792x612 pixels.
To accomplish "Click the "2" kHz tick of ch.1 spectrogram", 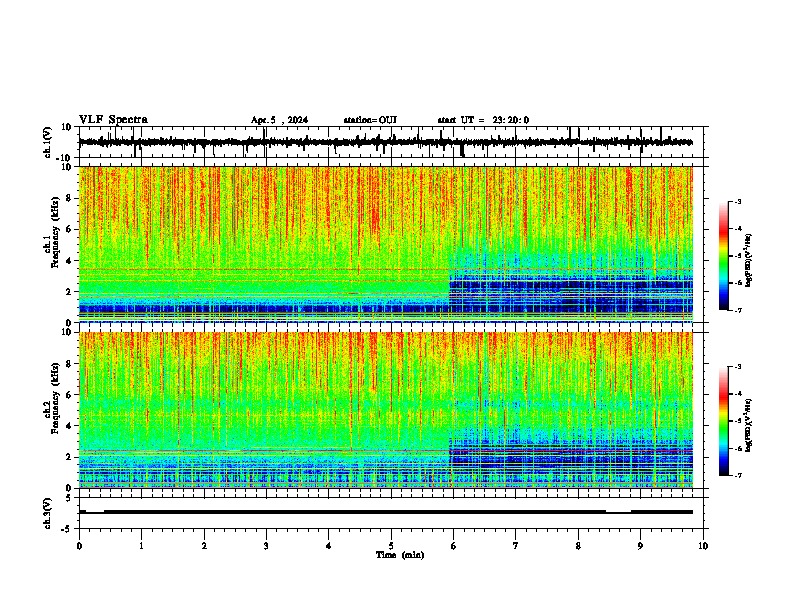I will (69, 291).
